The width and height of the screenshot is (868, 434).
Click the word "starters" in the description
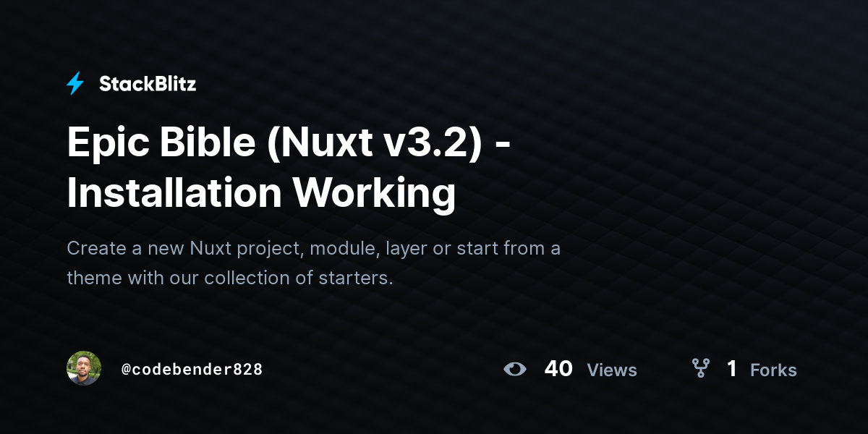coord(356,278)
